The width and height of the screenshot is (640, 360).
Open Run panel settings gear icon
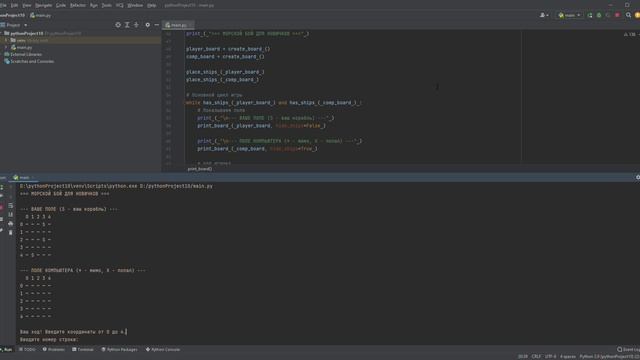click(638, 177)
